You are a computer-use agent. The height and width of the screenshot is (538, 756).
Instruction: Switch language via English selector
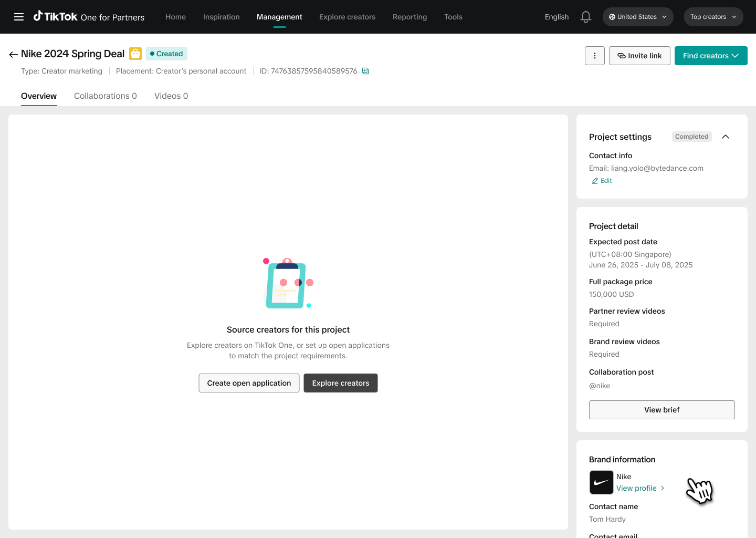(x=556, y=17)
